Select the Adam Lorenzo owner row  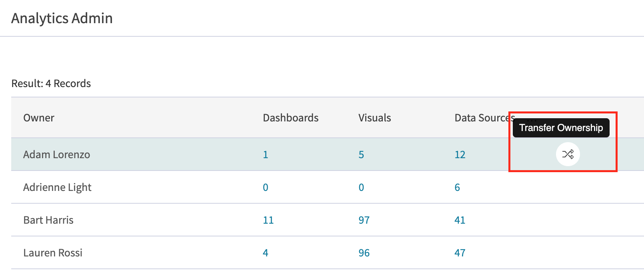[x=328, y=155]
